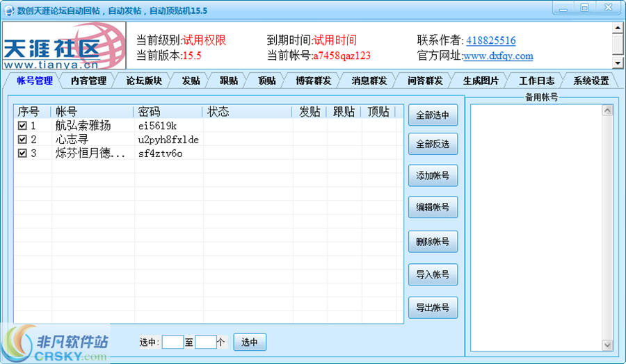The height and width of the screenshot is (364, 626).
Task: Open the 博客群发 tab
Action: [x=314, y=81]
